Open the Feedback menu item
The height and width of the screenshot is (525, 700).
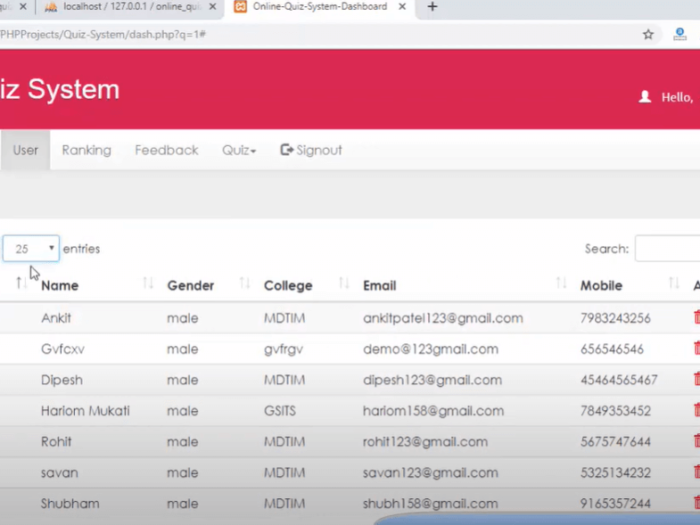tap(167, 150)
